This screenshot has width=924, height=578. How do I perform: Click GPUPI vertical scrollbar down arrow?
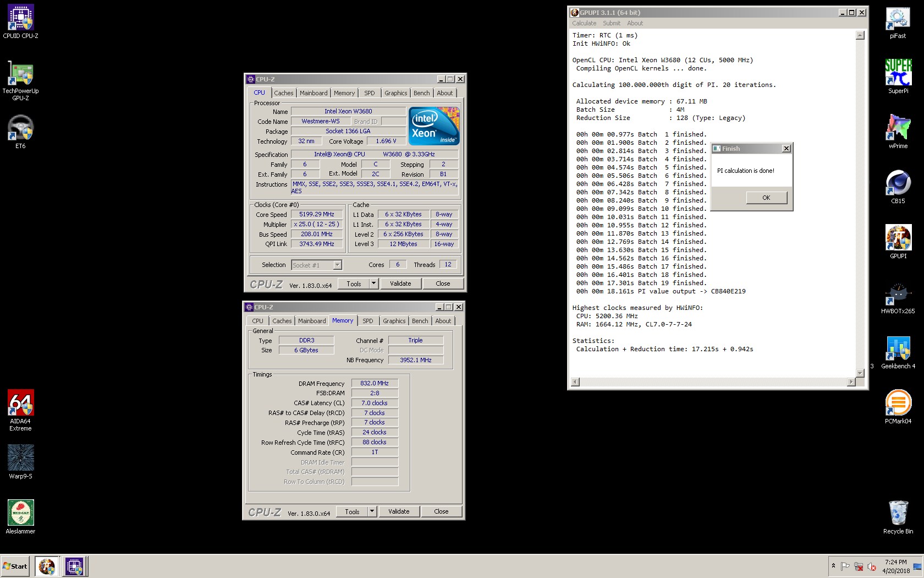pos(860,373)
